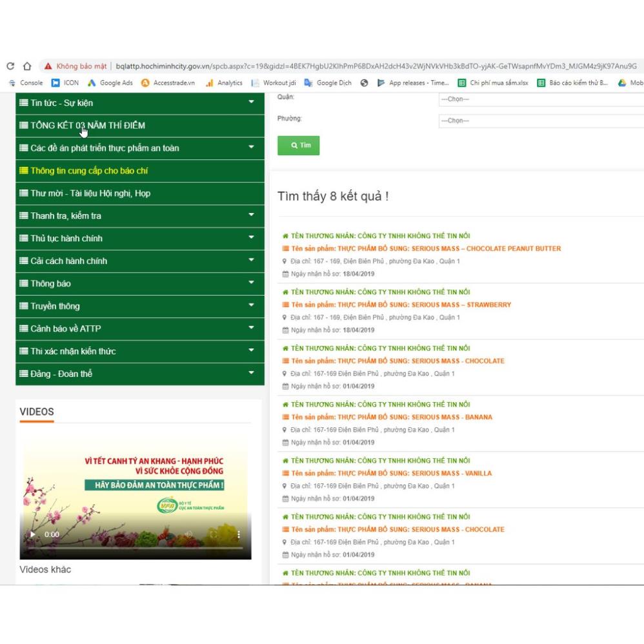Open the Quận dropdown
This screenshot has width=644, height=644.
(541, 99)
